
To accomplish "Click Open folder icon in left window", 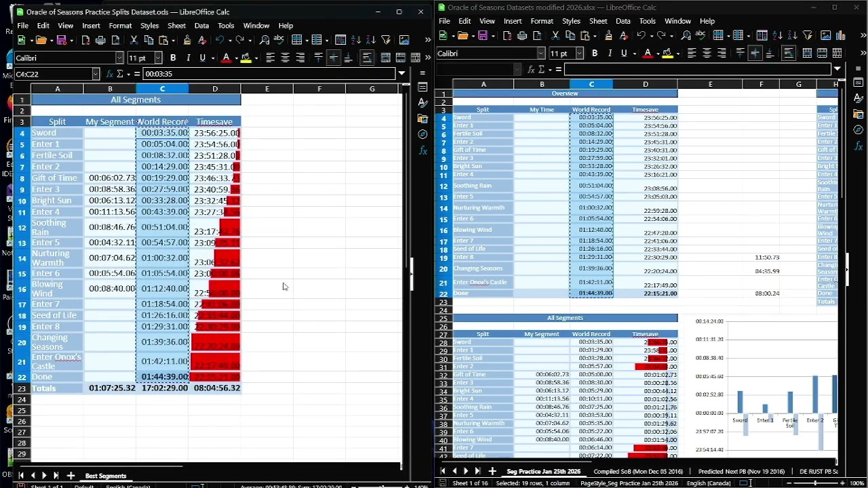I will coord(40,41).
